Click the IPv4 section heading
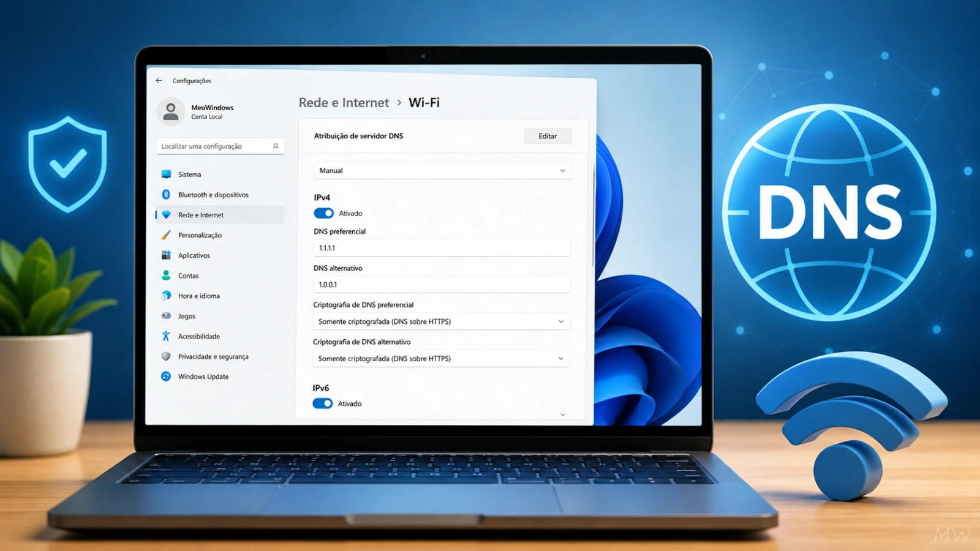980x551 pixels. click(x=322, y=198)
